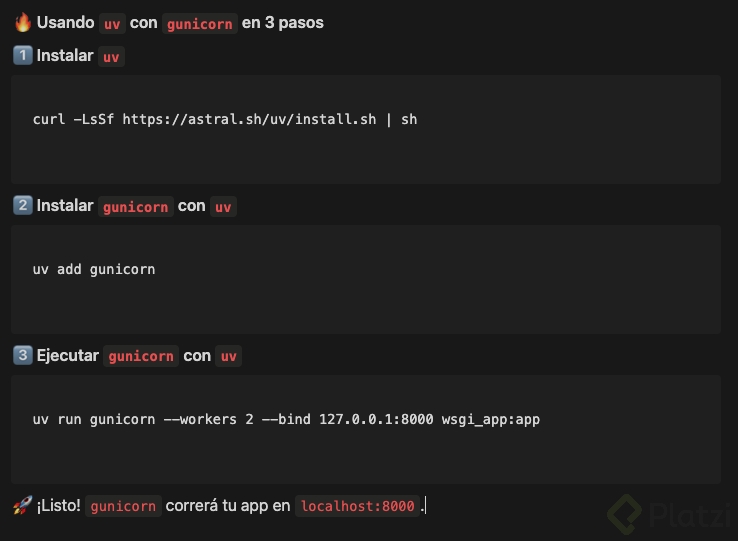Image resolution: width=738 pixels, height=541 pixels.
Task: Click the fire emoji in the title
Action: pos(22,22)
